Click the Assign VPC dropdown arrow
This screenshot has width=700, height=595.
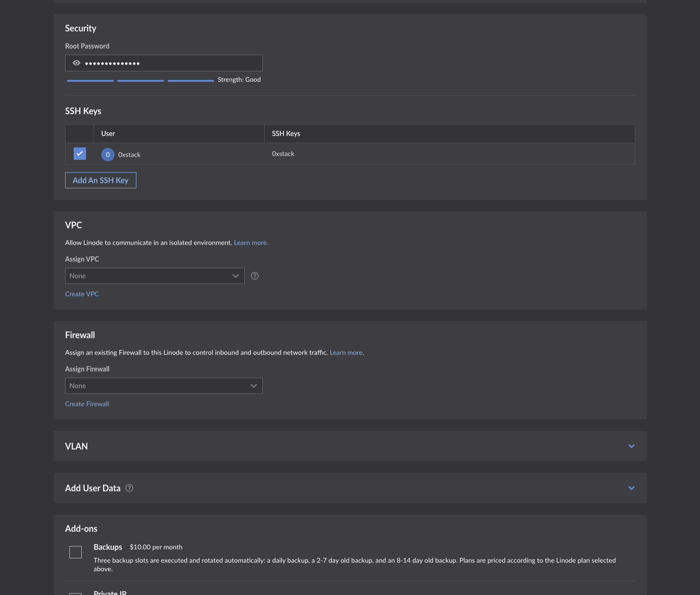pyautogui.click(x=235, y=276)
